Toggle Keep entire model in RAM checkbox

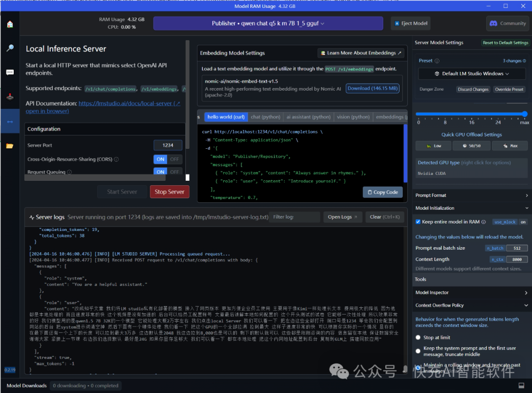point(418,222)
